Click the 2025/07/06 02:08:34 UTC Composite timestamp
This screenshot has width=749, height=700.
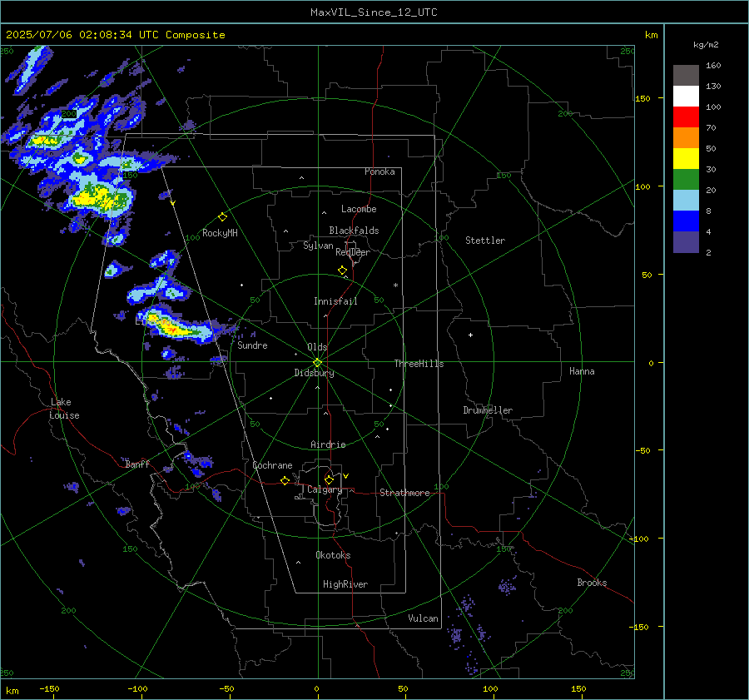[x=115, y=35]
